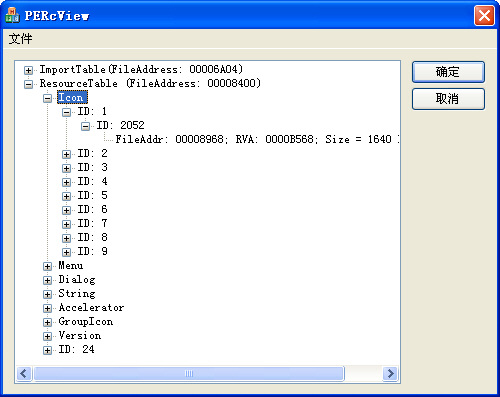Image resolution: width=500 pixels, height=397 pixels.
Task: Select the String tree label
Action: coord(77,293)
